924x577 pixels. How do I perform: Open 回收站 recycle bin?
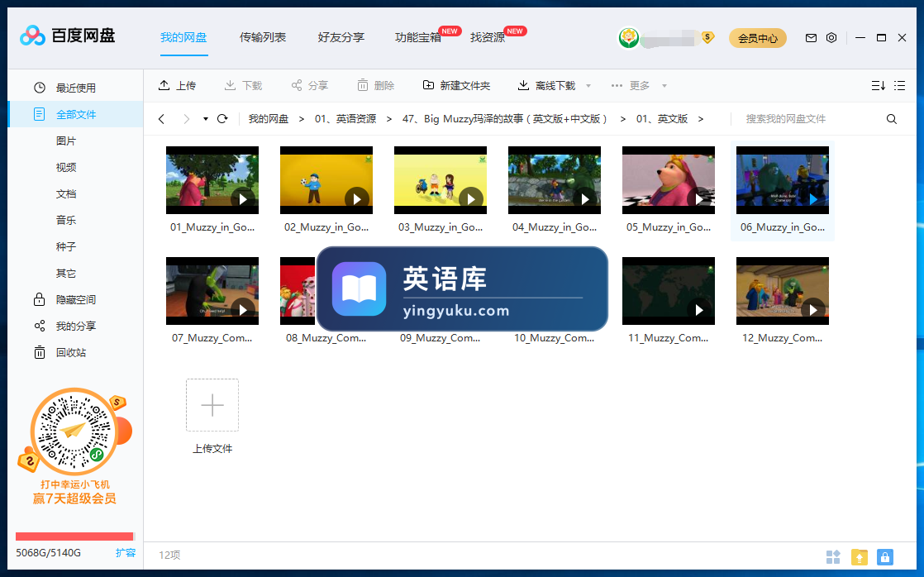[x=71, y=352]
